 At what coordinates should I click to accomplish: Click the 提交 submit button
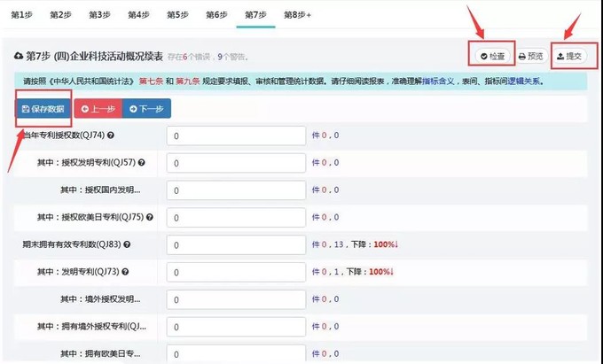pos(569,56)
